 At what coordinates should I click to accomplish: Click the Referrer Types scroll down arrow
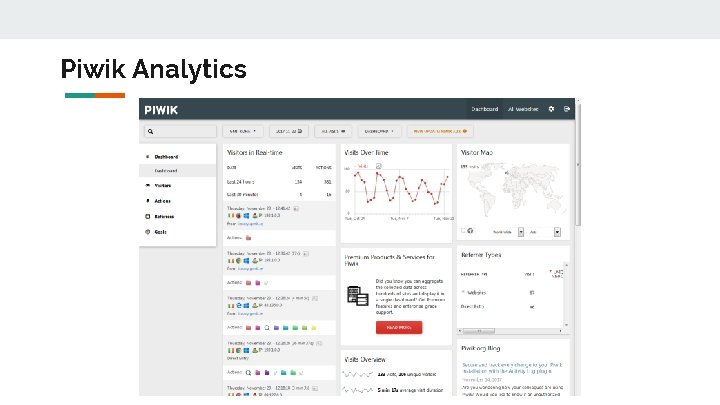click(x=566, y=325)
